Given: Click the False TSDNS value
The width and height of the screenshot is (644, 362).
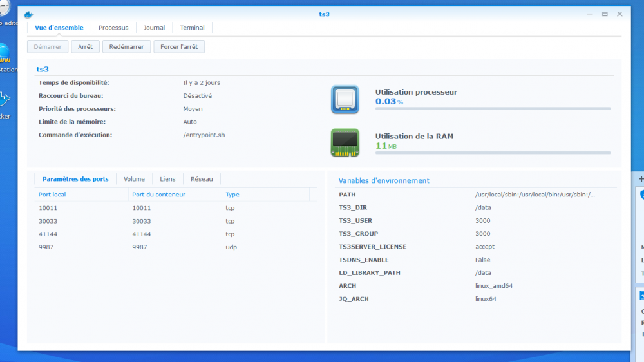Looking at the screenshot, I should [x=482, y=260].
